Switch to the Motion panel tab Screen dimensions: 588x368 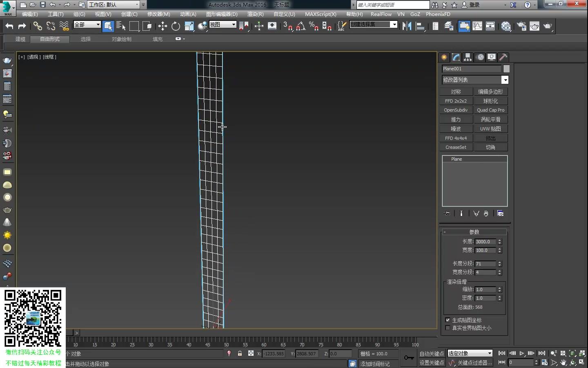pos(480,57)
